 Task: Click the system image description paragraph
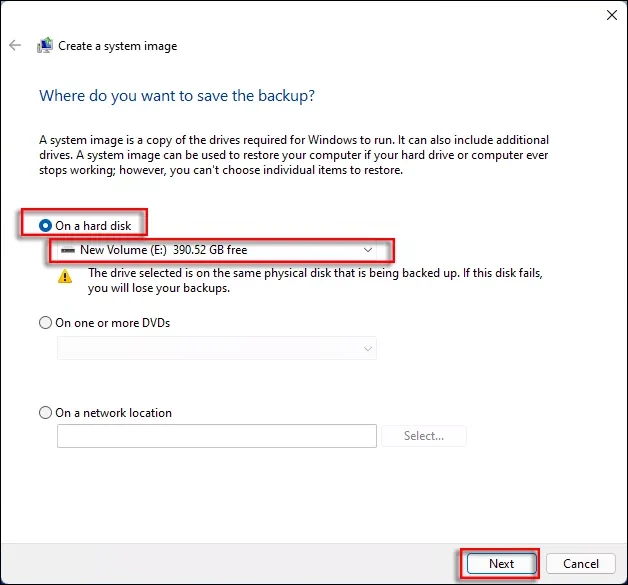click(293, 155)
